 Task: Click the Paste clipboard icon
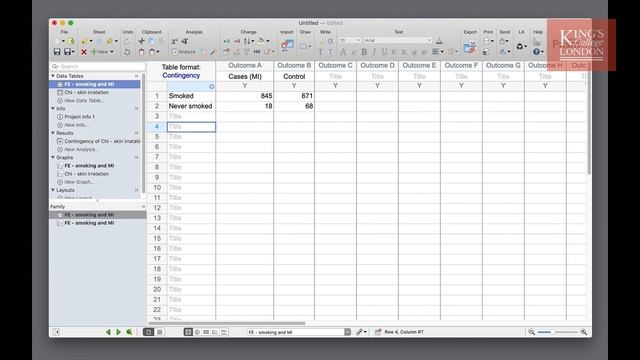141,52
